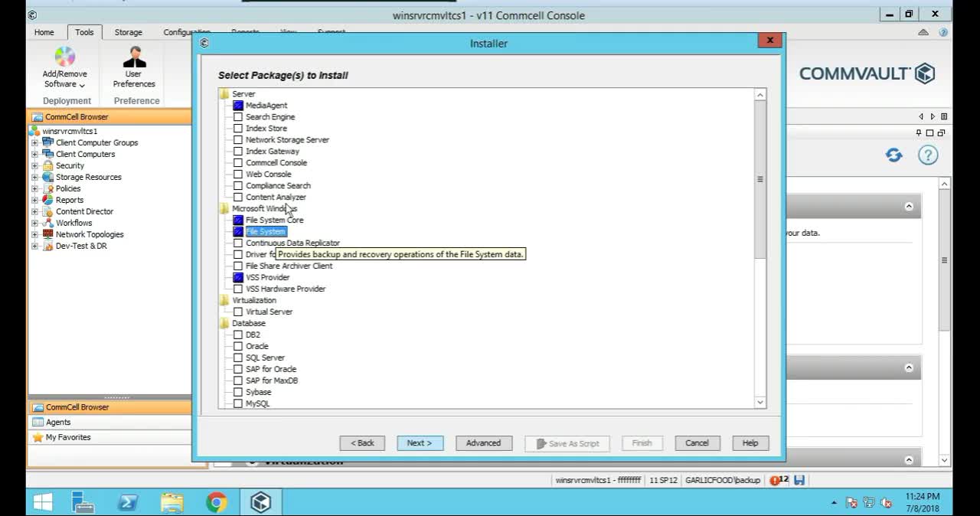
Task: Open Server Manager from taskbar
Action: coord(83,502)
